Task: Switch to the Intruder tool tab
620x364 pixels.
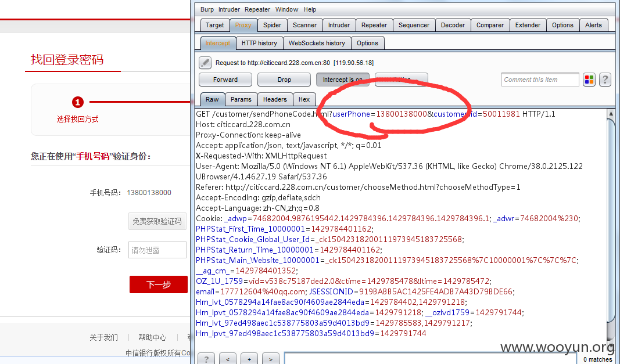Action: click(339, 25)
